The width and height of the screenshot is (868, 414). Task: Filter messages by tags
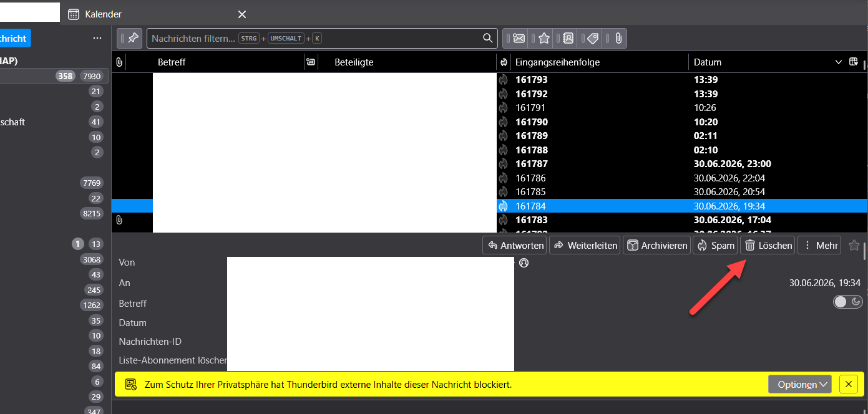[x=590, y=38]
